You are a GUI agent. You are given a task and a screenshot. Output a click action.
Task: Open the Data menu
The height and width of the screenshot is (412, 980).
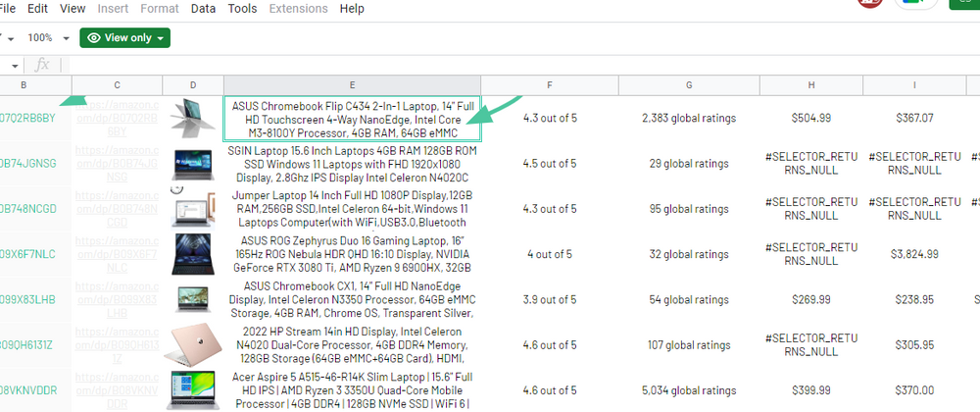pyautogui.click(x=203, y=9)
